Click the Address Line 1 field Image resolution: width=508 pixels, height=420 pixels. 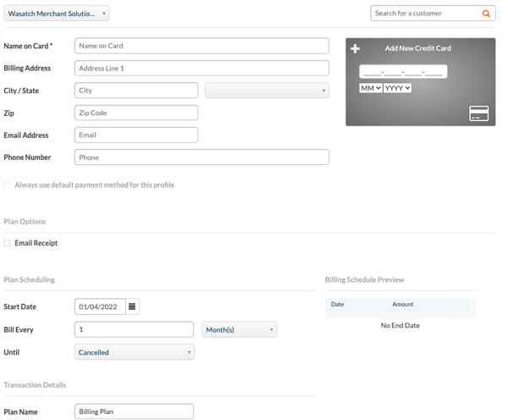(202, 68)
